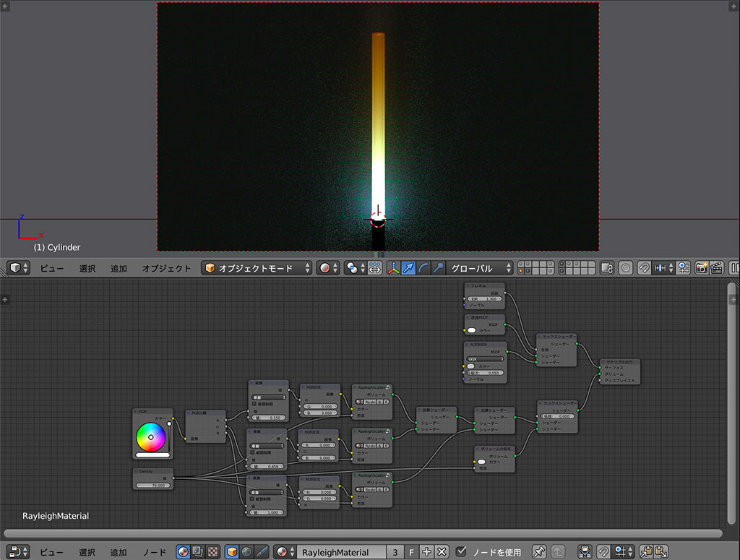Open the node editor type selector

pyautogui.click(x=19, y=551)
